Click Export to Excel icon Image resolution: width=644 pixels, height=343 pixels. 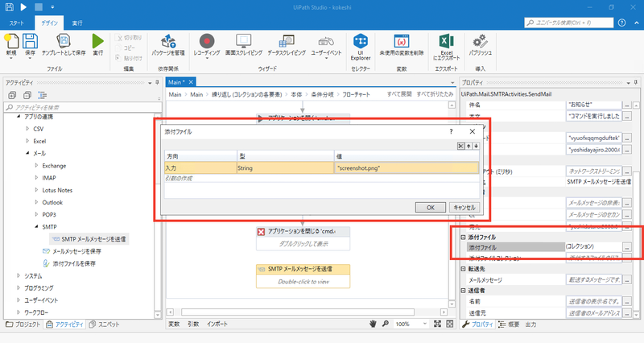(x=446, y=41)
